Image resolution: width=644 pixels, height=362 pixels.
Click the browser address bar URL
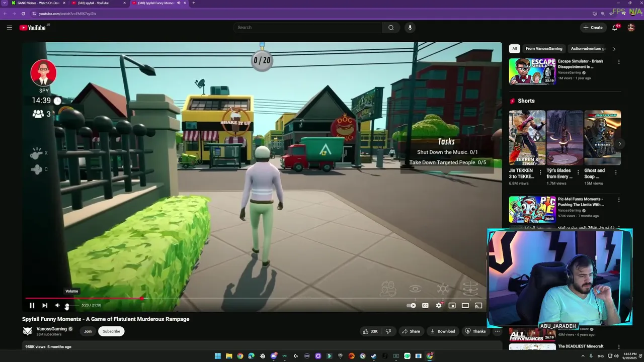(x=67, y=14)
